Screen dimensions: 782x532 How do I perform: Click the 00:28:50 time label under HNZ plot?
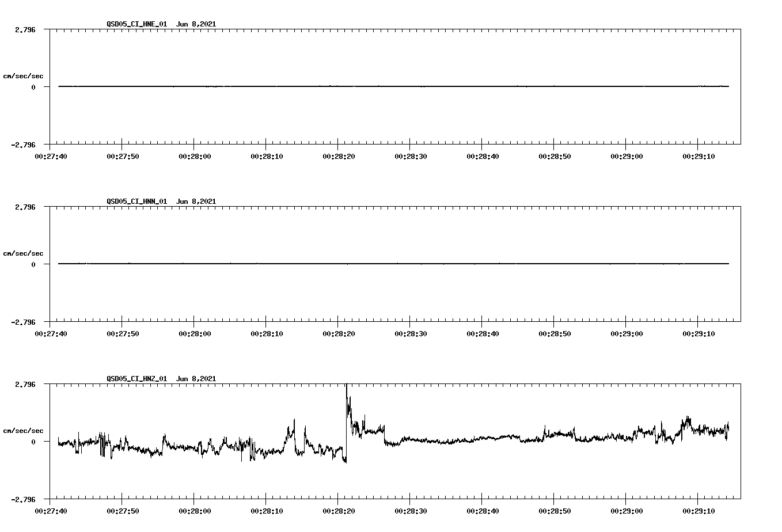pyautogui.click(x=555, y=511)
